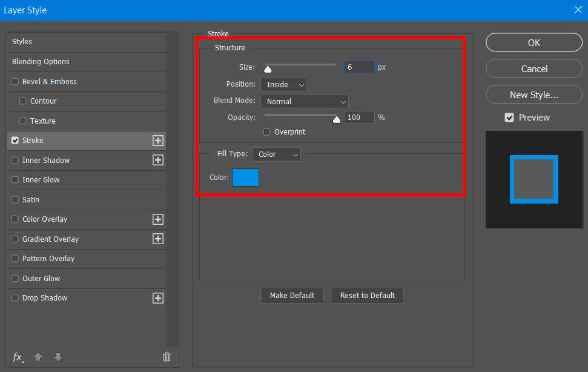Close the Layer Style dialog
The height and width of the screenshot is (372, 588).
coord(578,10)
